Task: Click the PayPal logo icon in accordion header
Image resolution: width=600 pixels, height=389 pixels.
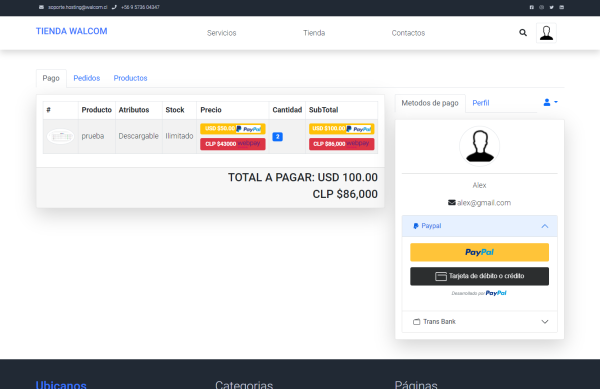Action: click(x=416, y=226)
